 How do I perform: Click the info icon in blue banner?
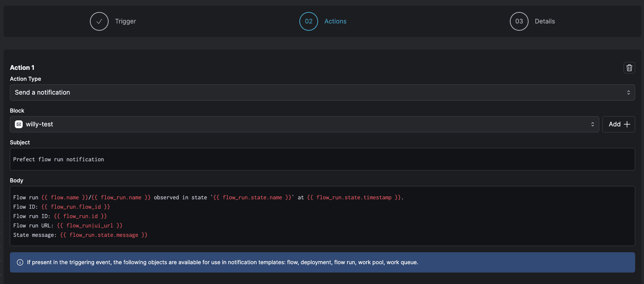pos(20,262)
